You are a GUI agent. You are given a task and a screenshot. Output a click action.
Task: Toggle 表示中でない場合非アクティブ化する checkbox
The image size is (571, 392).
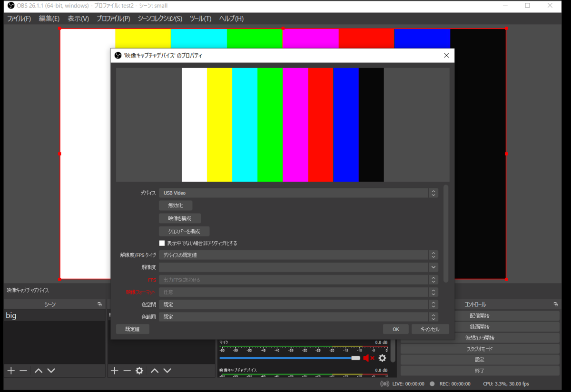pyautogui.click(x=162, y=243)
